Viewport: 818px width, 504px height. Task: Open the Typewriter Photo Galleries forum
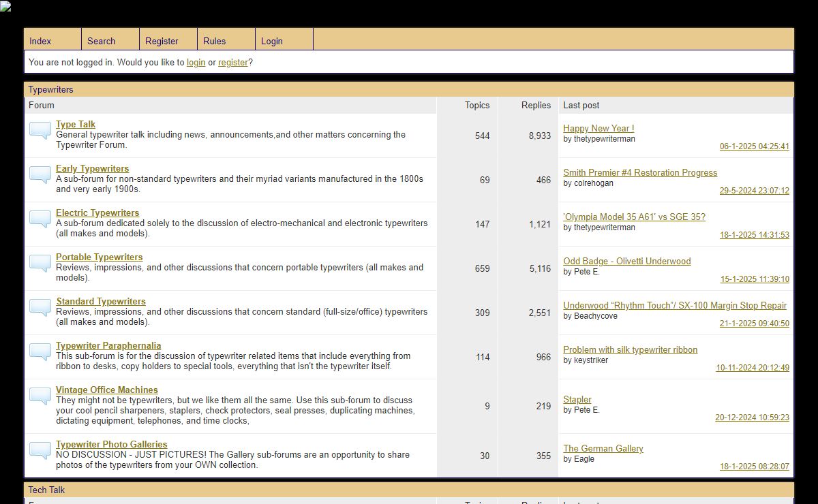(x=112, y=444)
